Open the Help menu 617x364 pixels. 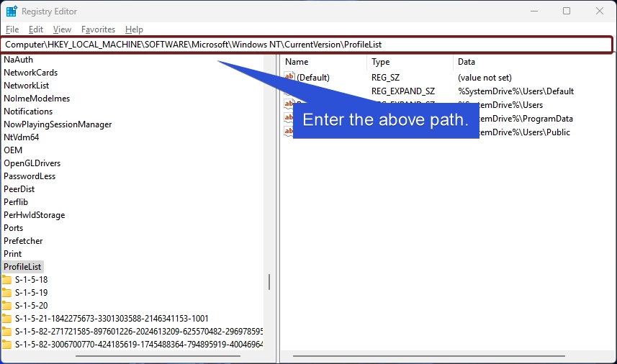[134, 29]
